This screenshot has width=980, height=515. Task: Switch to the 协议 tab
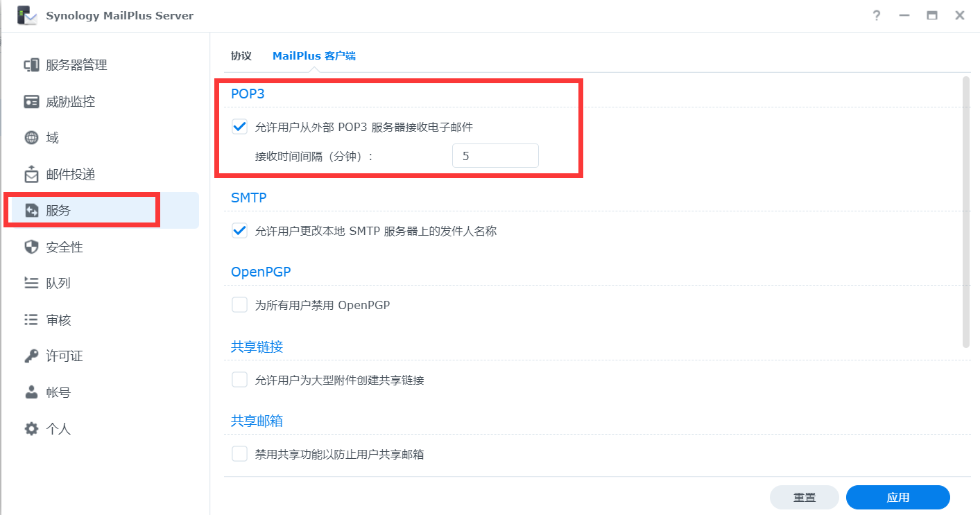241,56
